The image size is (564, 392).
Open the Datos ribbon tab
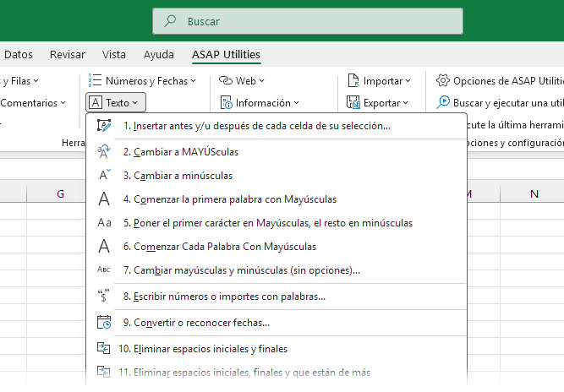click(18, 54)
